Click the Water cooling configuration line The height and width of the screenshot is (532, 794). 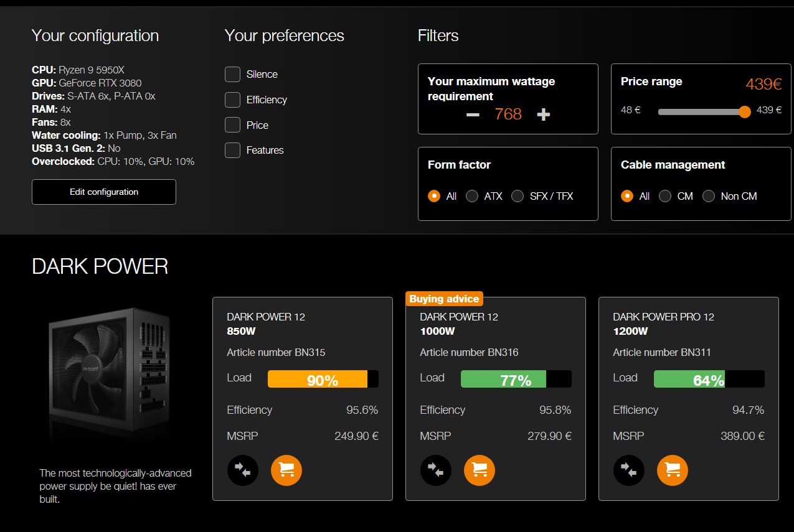tap(105, 135)
